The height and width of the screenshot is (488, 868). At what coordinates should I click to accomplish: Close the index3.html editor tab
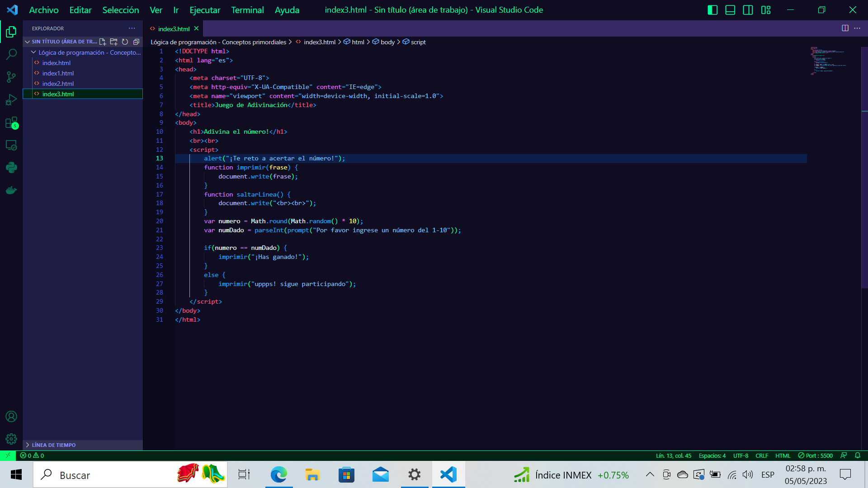pyautogui.click(x=196, y=28)
